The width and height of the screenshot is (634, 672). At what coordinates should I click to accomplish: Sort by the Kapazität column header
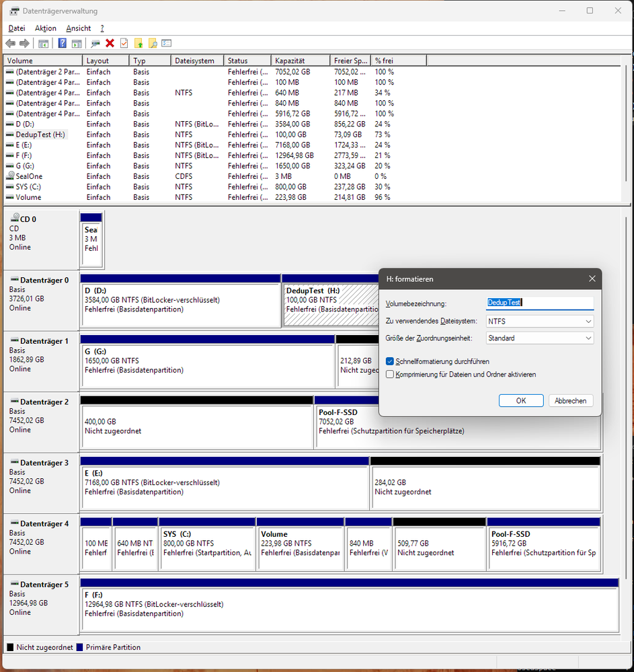(301, 61)
